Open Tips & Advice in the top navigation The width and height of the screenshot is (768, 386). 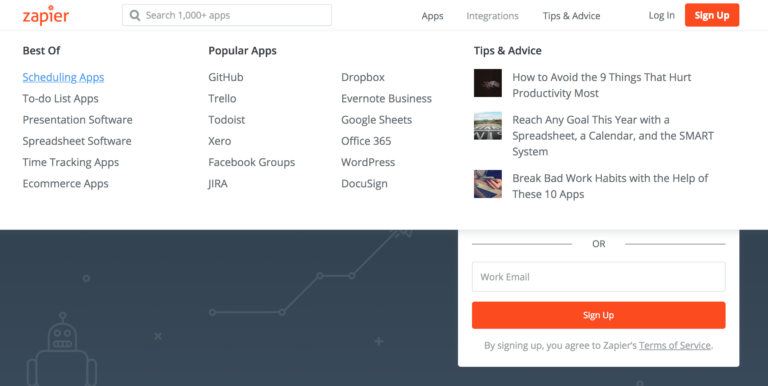tap(571, 16)
